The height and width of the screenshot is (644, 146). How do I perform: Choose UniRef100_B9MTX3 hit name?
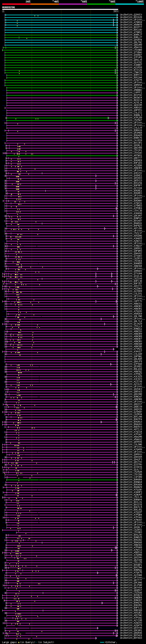click(131, 75)
